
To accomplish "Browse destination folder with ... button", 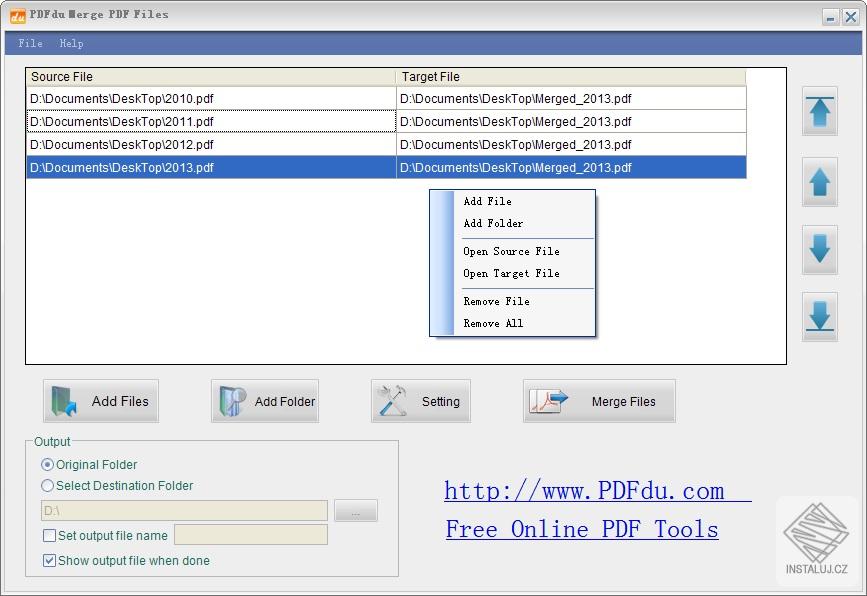I will pyautogui.click(x=356, y=511).
